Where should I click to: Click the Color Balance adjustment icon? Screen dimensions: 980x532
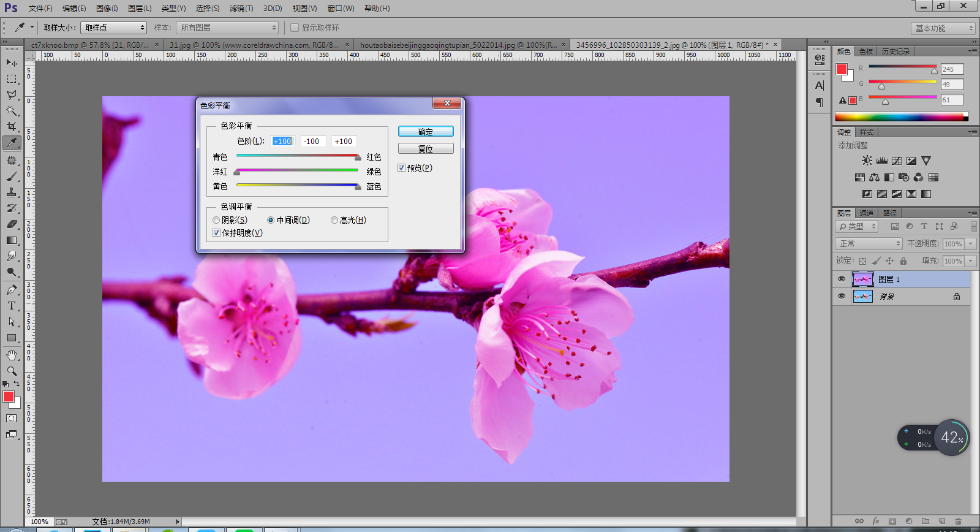(874, 177)
